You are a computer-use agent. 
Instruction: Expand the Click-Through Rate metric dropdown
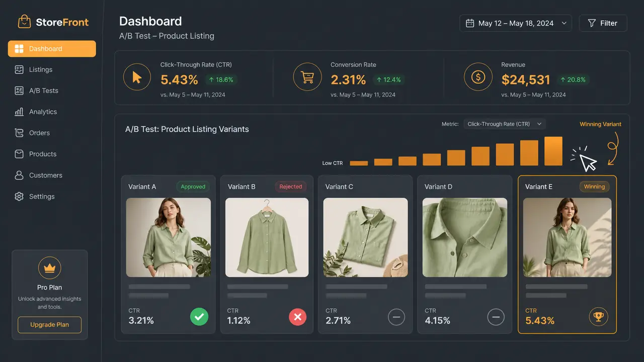point(504,124)
